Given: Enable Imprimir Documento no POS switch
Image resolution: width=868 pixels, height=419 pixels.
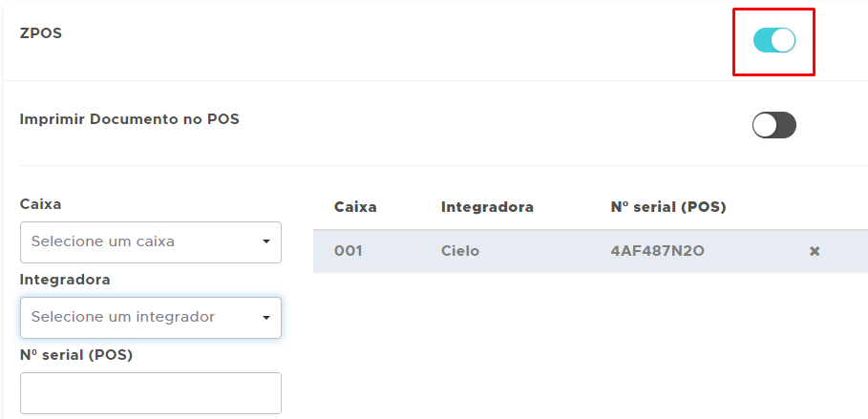Looking at the screenshot, I should tap(773, 125).
